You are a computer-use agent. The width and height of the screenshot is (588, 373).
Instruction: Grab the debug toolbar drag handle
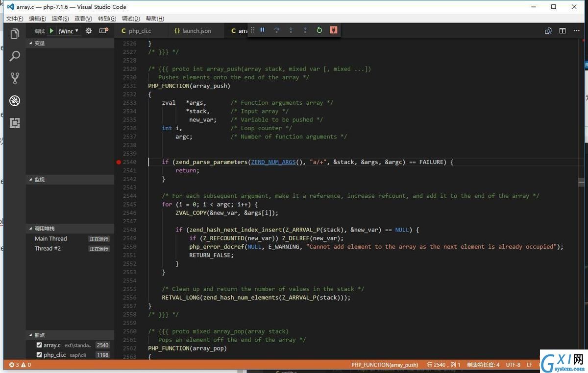point(253,30)
